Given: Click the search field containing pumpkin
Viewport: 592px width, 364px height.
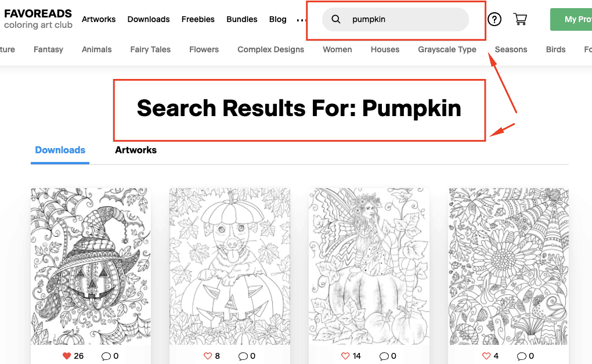Looking at the screenshot, I should click(395, 19).
